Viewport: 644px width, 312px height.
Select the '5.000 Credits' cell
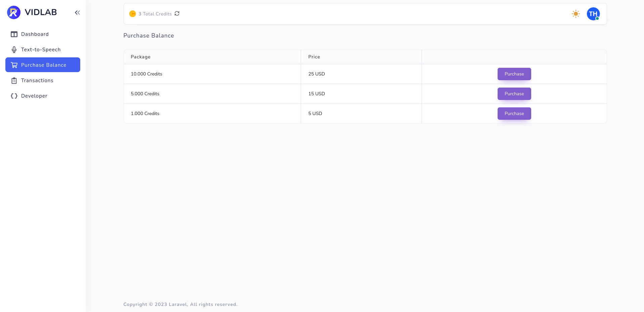tap(212, 94)
